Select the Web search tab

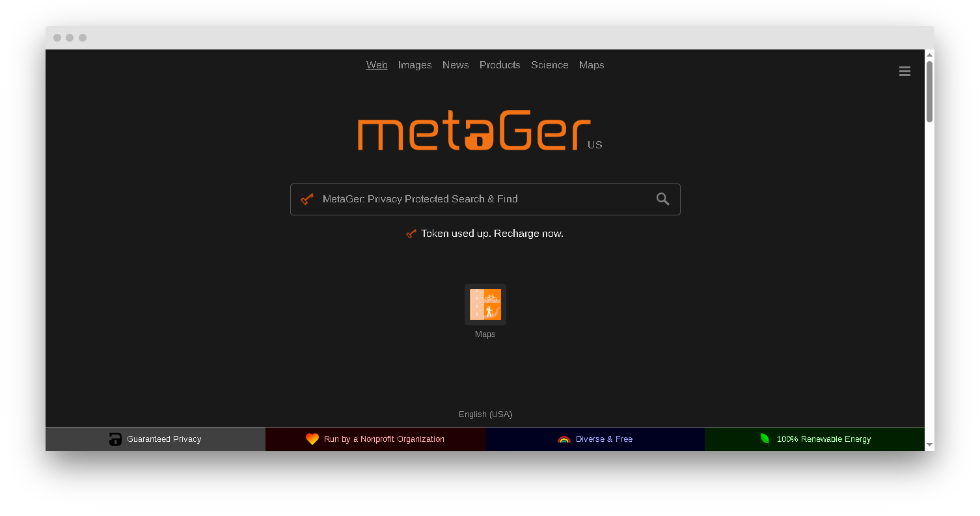(377, 65)
